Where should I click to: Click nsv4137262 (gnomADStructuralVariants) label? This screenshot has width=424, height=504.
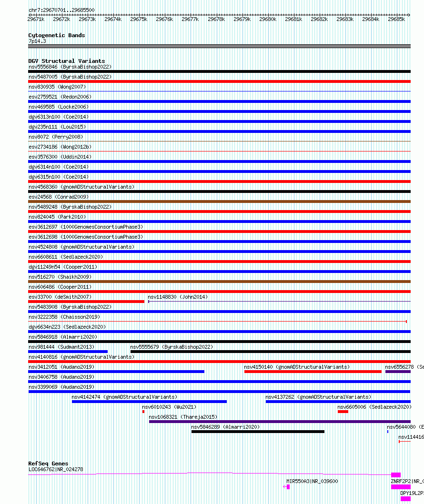coord(318,397)
